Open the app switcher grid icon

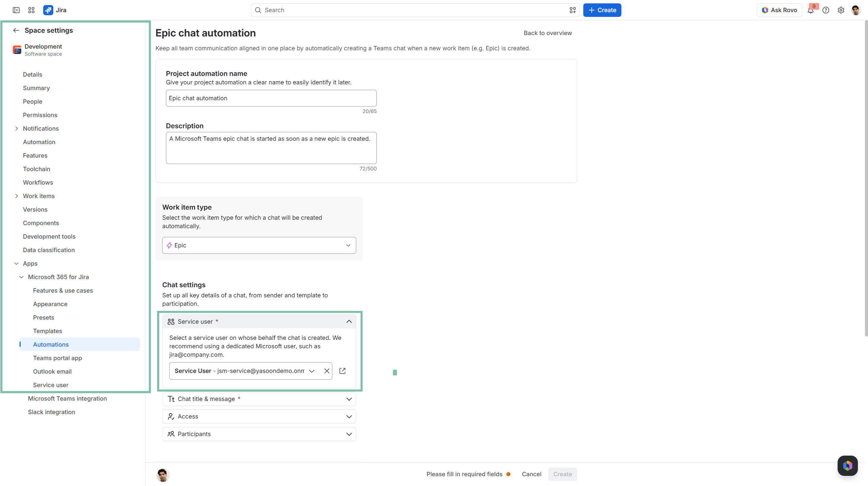point(31,10)
